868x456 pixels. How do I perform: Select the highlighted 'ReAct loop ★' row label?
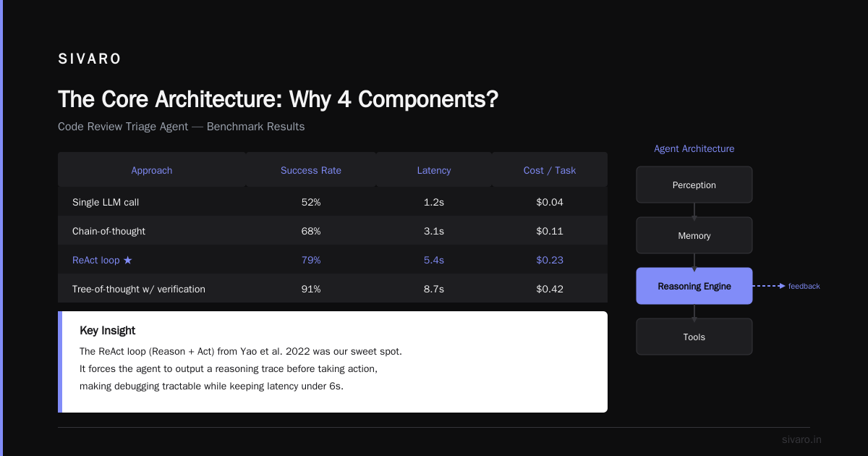coord(102,260)
